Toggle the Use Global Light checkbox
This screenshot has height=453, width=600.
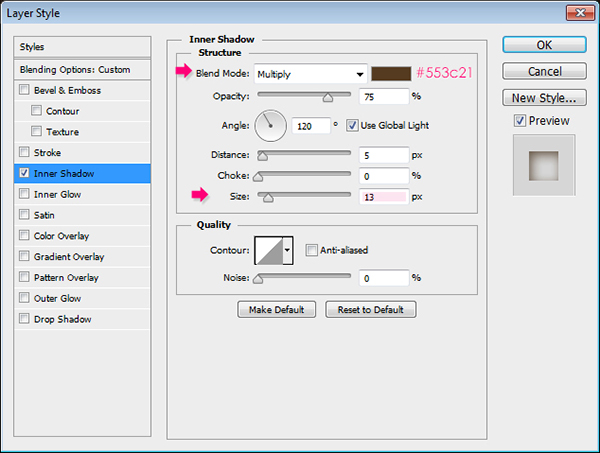coord(352,125)
